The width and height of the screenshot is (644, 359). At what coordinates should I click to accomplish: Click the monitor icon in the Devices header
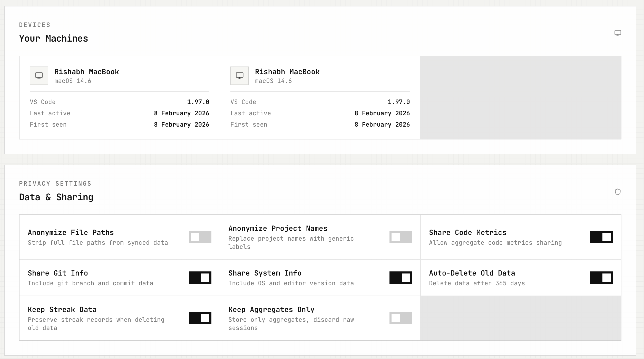(x=618, y=33)
